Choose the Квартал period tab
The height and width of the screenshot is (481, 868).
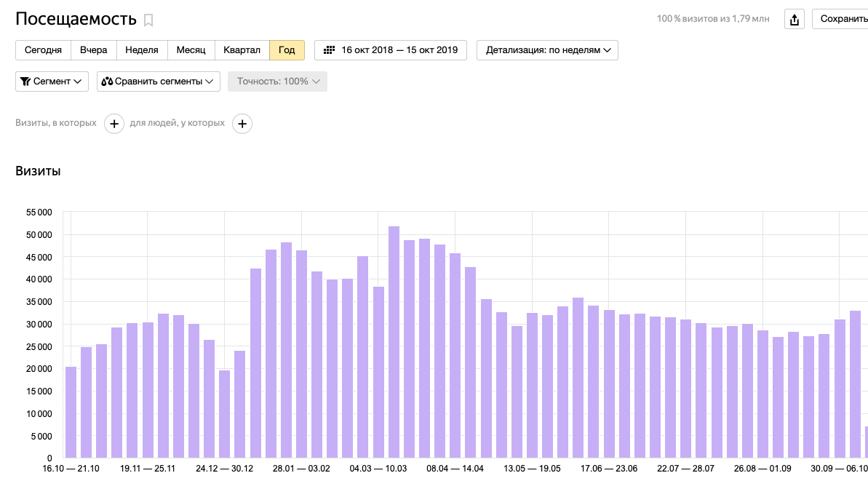coord(242,50)
